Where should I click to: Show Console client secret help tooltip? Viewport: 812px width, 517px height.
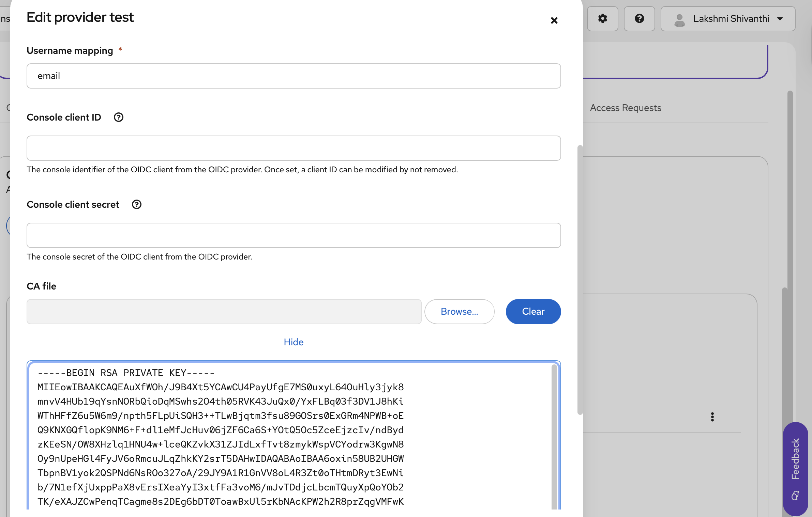pyautogui.click(x=137, y=204)
